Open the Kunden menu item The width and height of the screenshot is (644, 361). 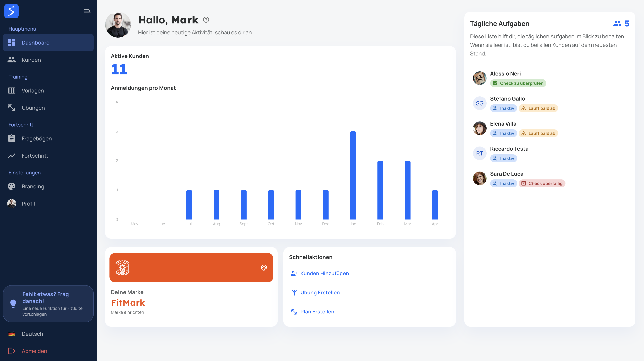48,60
